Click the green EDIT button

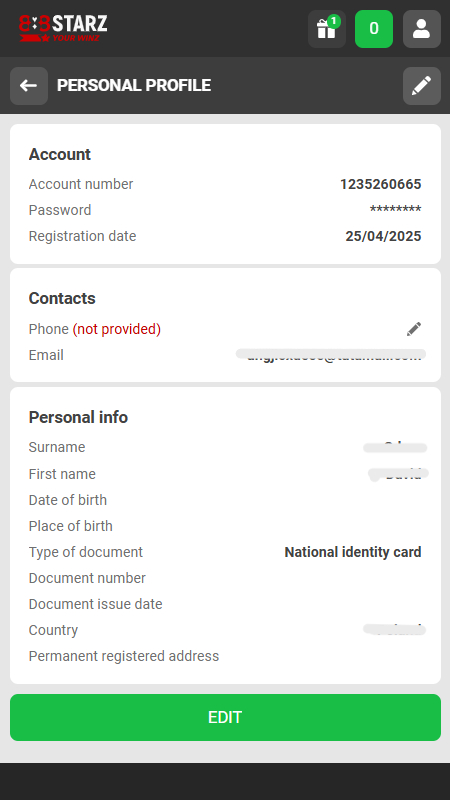tap(225, 717)
